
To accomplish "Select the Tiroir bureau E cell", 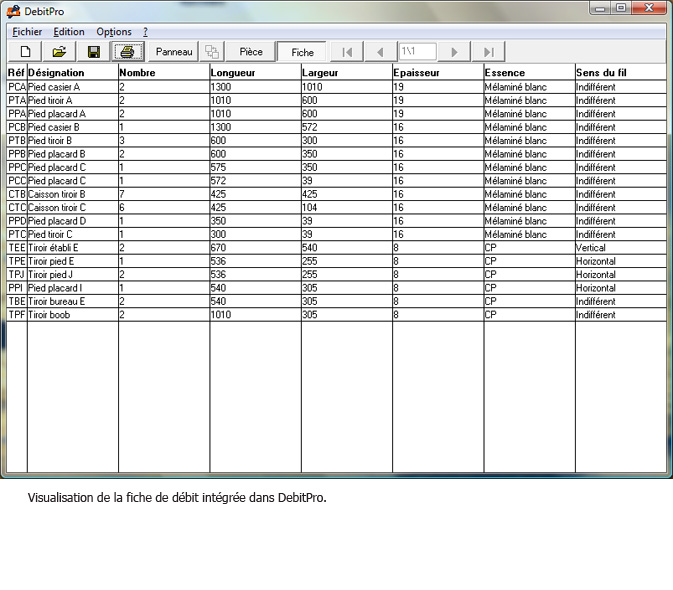I will pyautogui.click(x=73, y=301).
